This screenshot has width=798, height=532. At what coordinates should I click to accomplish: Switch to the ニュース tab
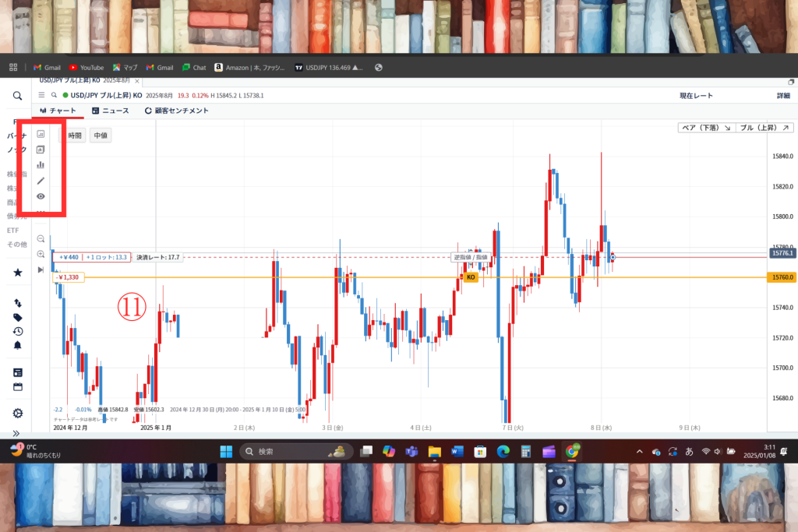coord(110,111)
